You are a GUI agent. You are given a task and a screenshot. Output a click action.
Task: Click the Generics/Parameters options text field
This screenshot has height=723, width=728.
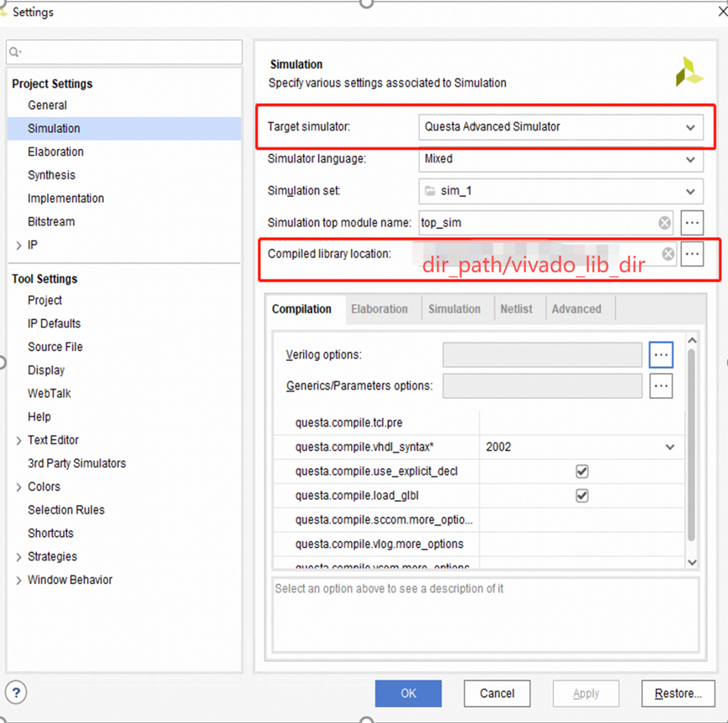542,385
